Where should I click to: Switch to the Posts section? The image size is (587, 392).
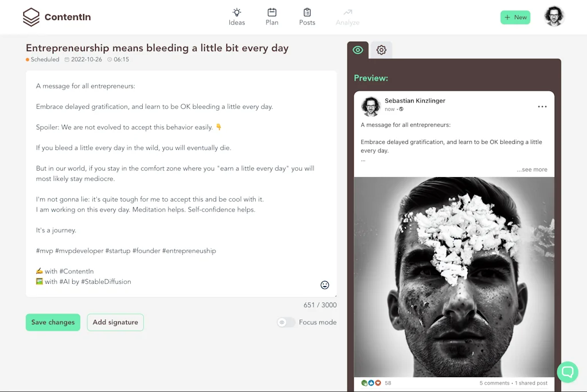tap(307, 16)
